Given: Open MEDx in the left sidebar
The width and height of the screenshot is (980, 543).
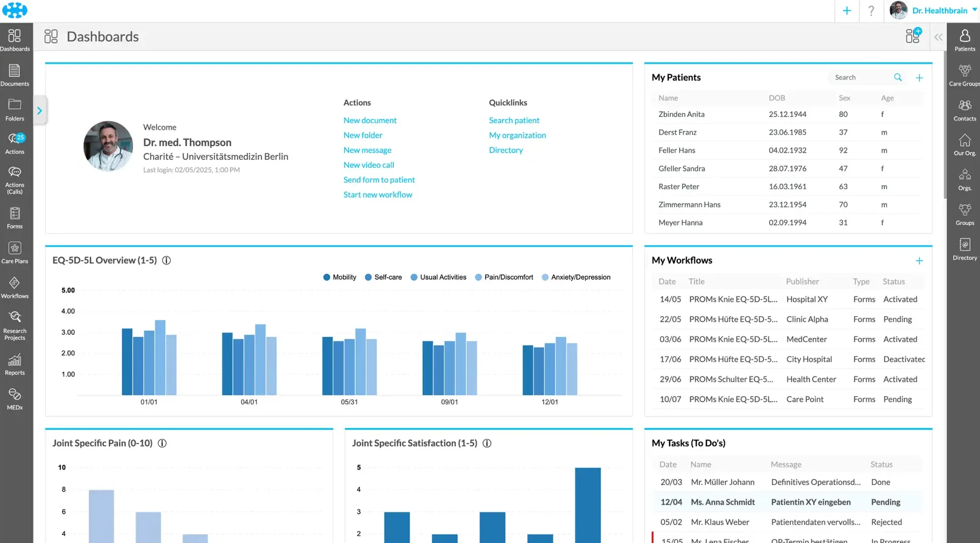Looking at the screenshot, I should point(15,399).
